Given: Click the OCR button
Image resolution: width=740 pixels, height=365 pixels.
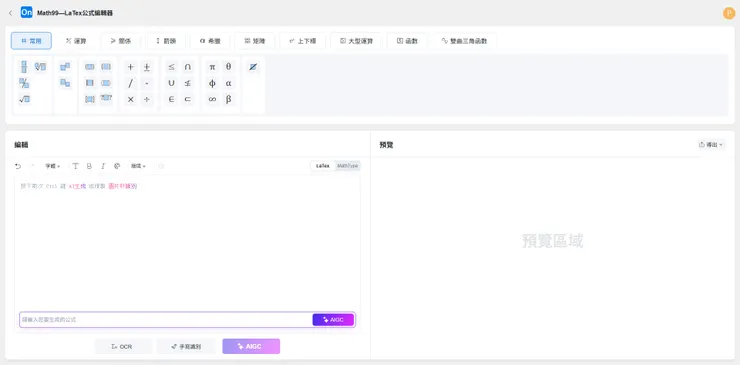Looking at the screenshot, I should 124,347.
